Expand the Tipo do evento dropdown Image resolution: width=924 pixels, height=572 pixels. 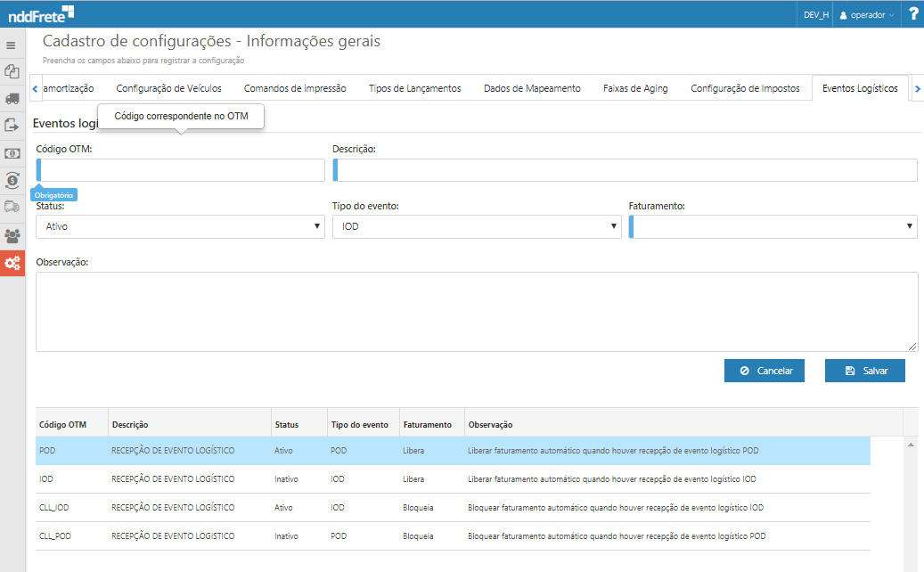pos(477,226)
